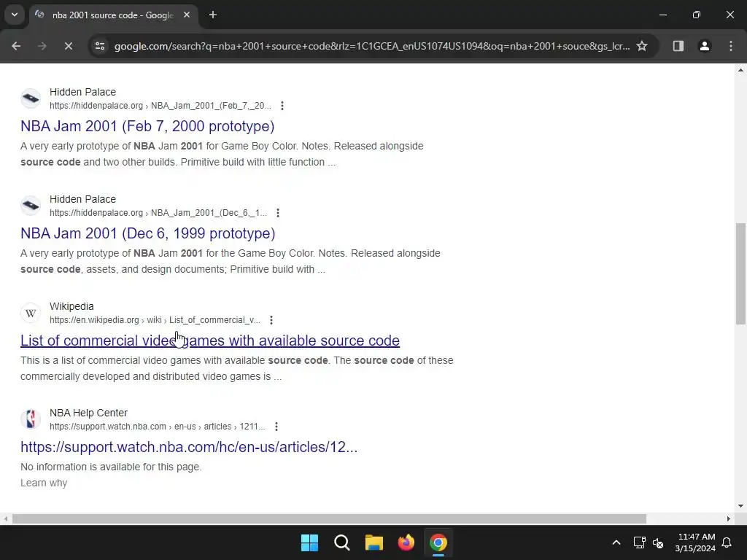Open File Explorer from the taskbar
This screenshot has width=747, height=560.
[x=374, y=542]
